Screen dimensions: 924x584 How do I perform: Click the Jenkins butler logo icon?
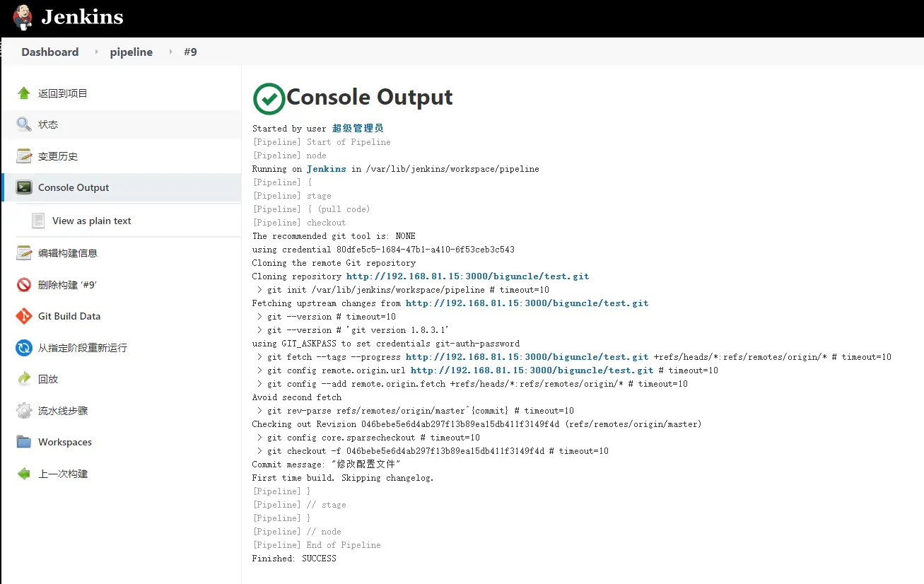[23, 17]
